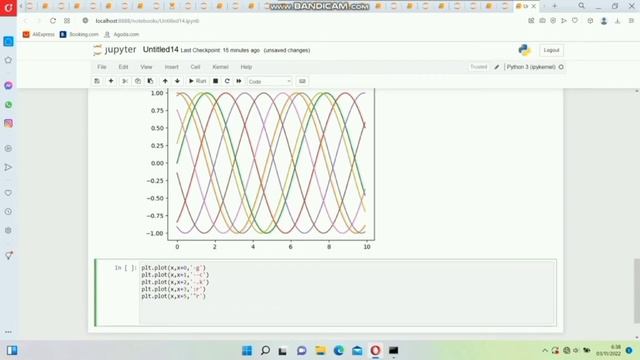Show hidden system tray icons chevron
This screenshot has height=360, width=640.
[544, 351]
